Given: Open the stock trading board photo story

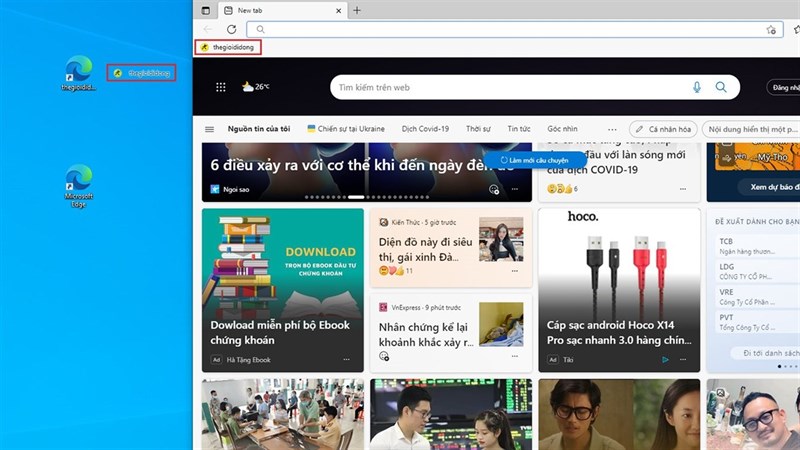Looking at the screenshot, I should click(x=451, y=414).
